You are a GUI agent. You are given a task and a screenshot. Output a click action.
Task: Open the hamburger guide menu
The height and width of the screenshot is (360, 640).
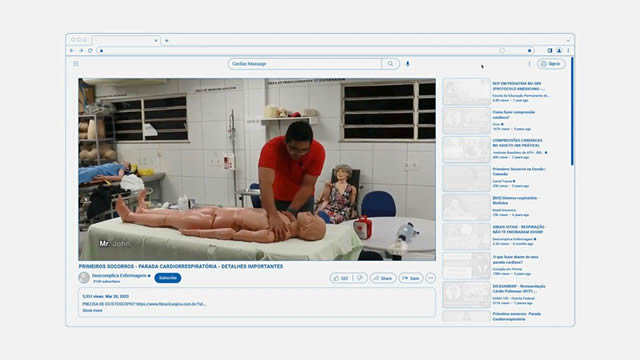pos(76,64)
